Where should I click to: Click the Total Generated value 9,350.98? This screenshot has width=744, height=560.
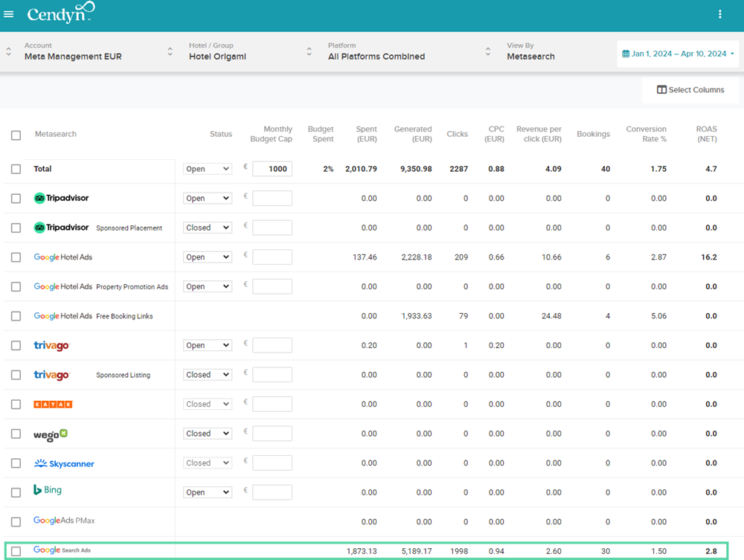tap(416, 169)
